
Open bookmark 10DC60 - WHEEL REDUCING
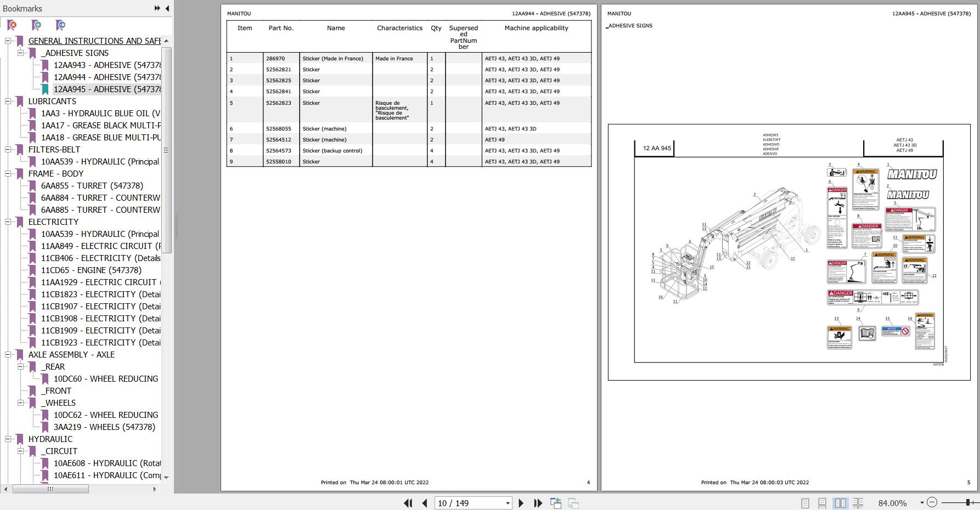[106, 379]
